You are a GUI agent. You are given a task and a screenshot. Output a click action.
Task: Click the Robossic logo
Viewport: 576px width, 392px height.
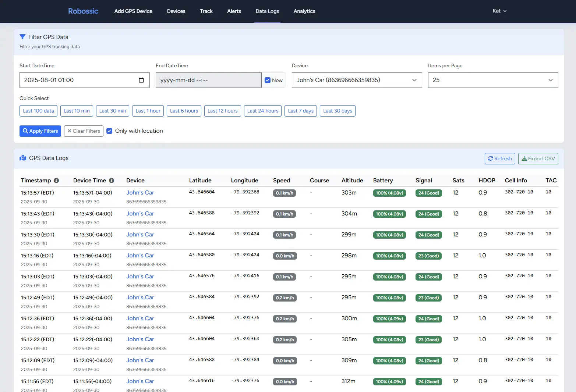pyautogui.click(x=83, y=11)
